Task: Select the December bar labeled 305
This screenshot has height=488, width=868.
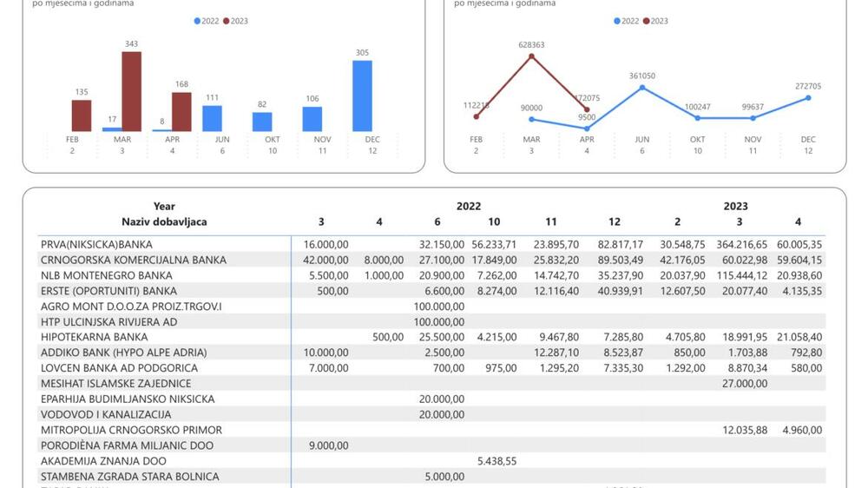Action: 362,96
